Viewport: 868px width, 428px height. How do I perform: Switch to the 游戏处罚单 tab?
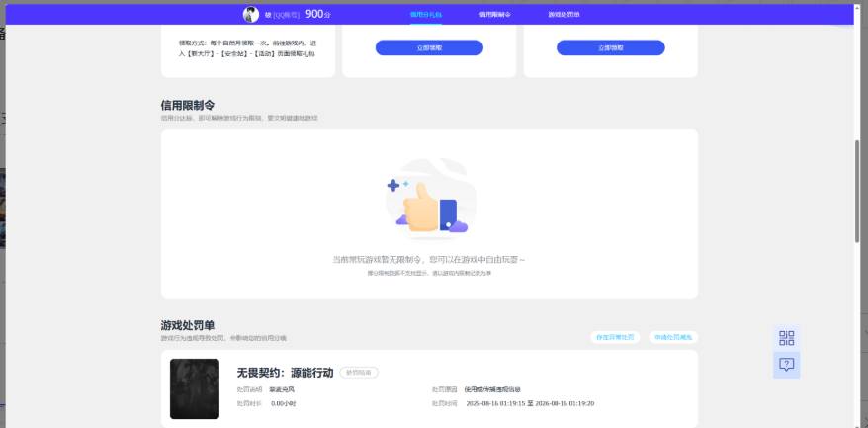pyautogui.click(x=564, y=15)
